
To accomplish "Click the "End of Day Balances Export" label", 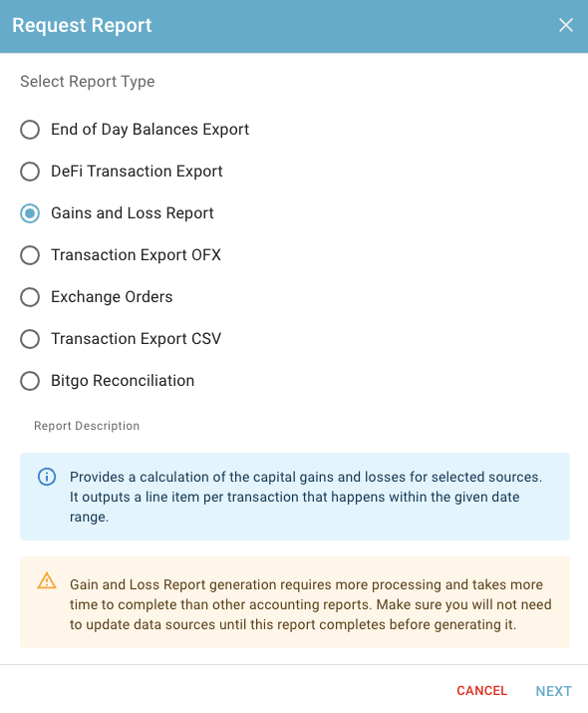I will (149, 130).
